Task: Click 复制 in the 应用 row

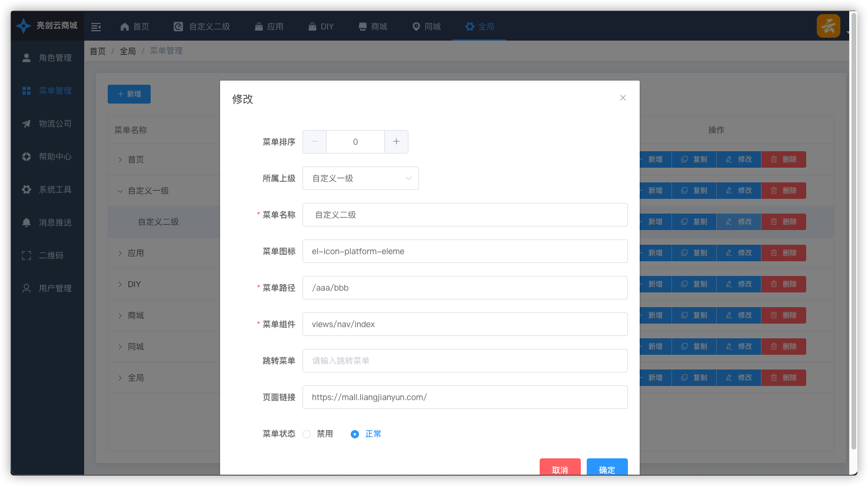Action: point(694,253)
